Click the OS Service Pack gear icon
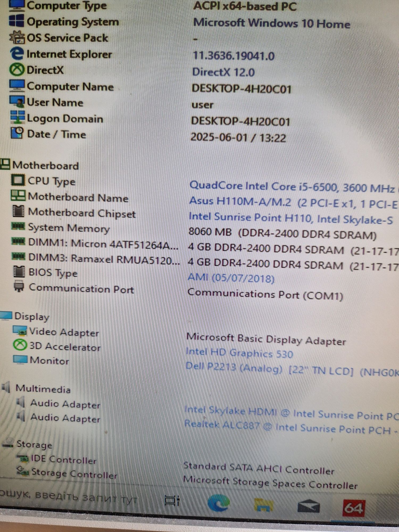The image size is (399, 532). [x=17, y=37]
